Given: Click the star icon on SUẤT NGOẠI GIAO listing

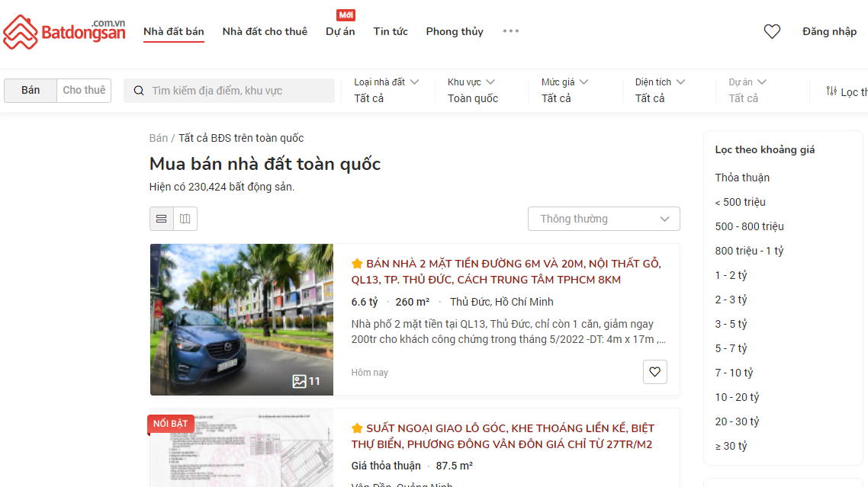Looking at the screenshot, I should [x=357, y=428].
